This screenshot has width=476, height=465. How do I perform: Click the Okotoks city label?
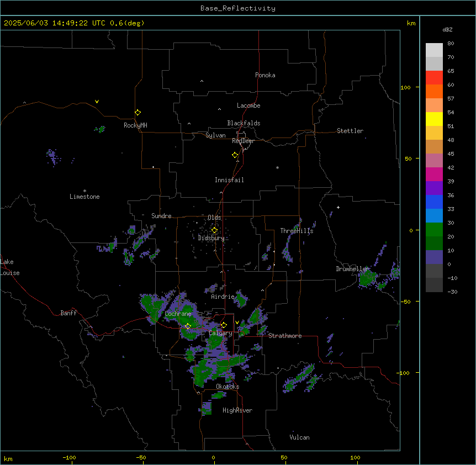pyautogui.click(x=228, y=387)
